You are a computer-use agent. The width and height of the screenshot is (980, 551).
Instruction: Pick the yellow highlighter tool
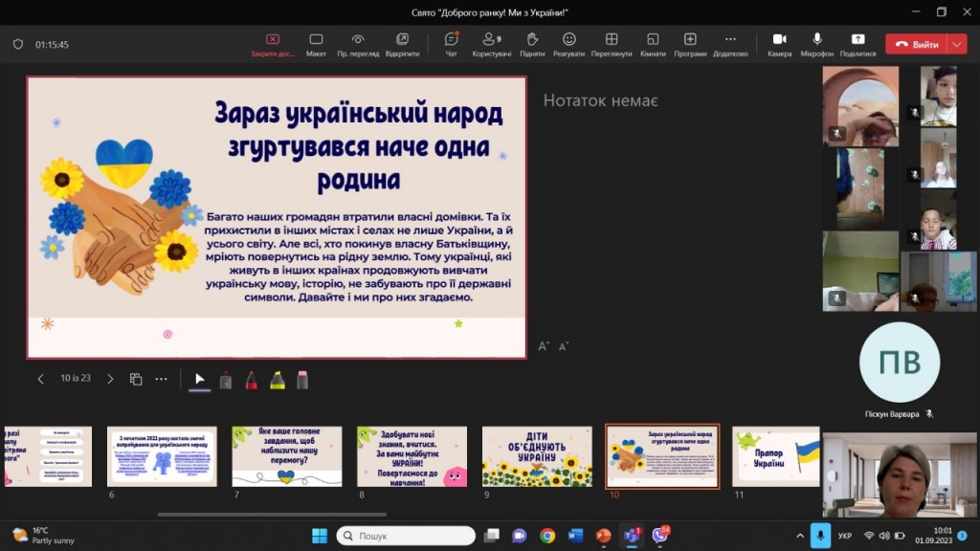tap(277, 380)
